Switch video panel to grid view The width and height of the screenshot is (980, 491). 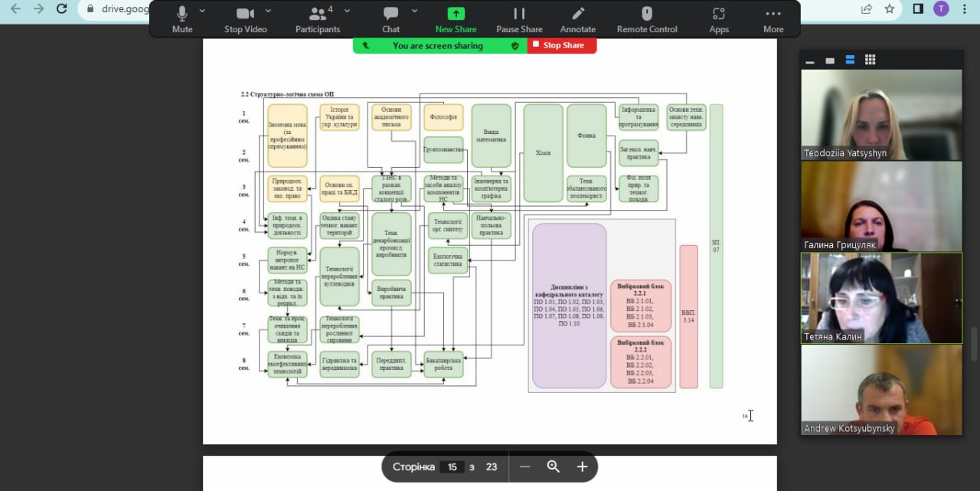pos(870,60)
